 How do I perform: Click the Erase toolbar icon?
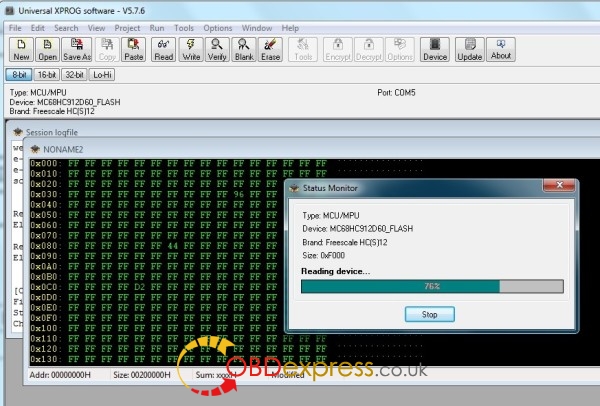[x=269, y=49]
